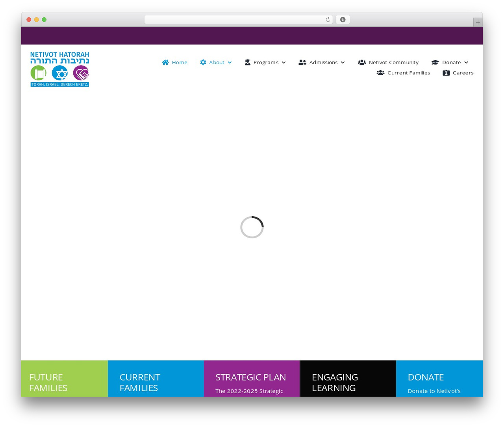Image resolution: width=504 pixels, height=427 pixels.
Task: Open the purple Strategic Plan tile
Action: pos(252,379)
